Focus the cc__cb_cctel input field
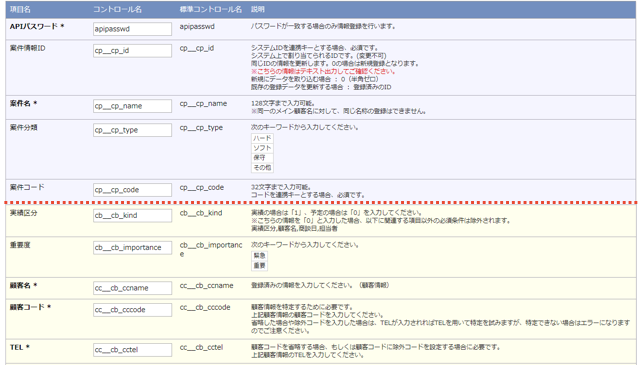Image resolution: width=640 pixels, height=366 pixels. [132, 350]
